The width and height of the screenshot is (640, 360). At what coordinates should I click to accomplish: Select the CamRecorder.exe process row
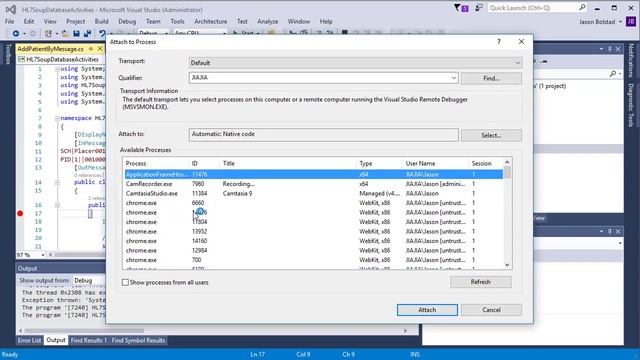(313, 184)
